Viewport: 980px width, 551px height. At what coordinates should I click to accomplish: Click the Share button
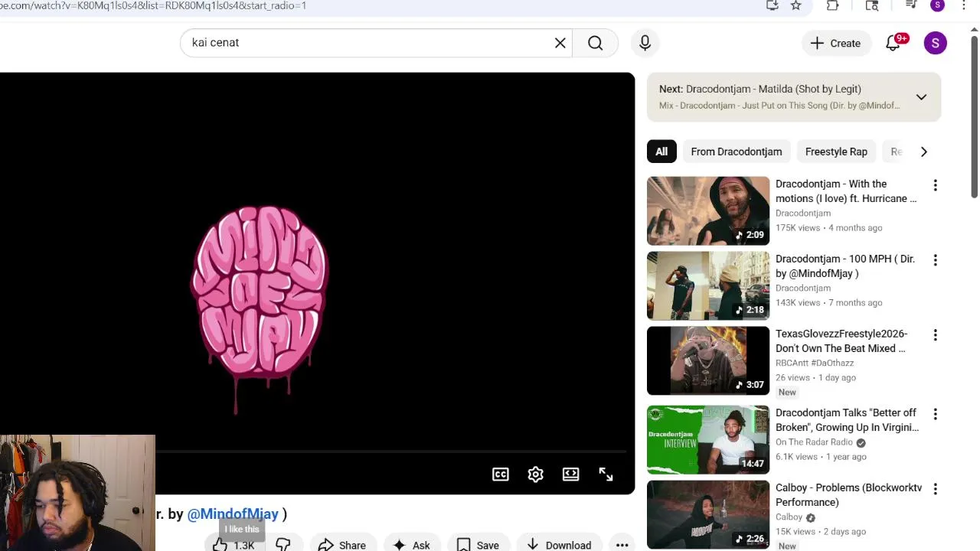[x=341, y=545]
